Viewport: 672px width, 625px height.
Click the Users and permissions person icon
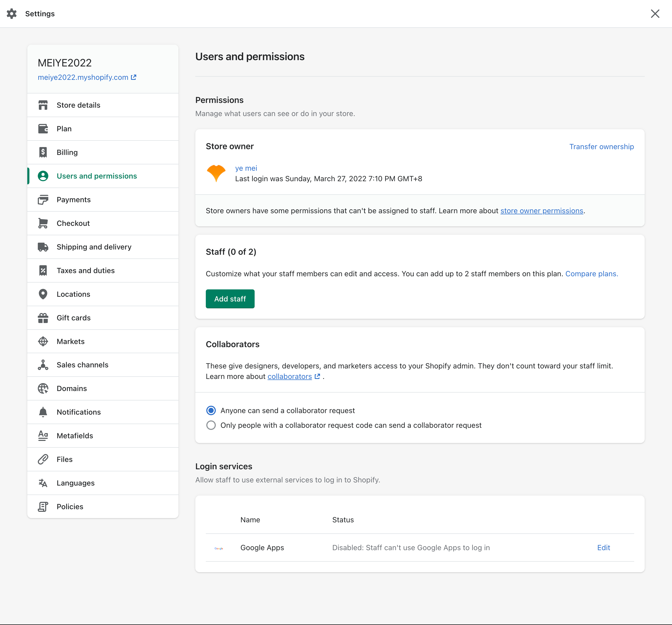[x=43, y=176]
